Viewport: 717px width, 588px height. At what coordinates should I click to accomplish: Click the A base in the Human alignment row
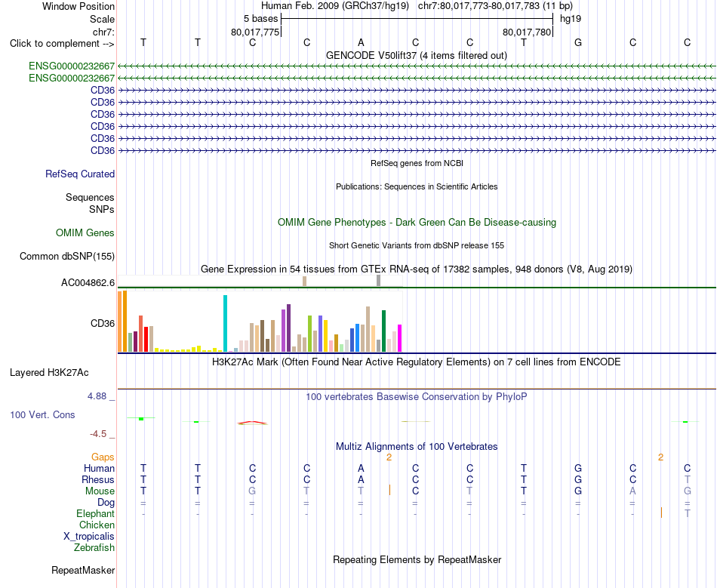[x=362, y=468]
